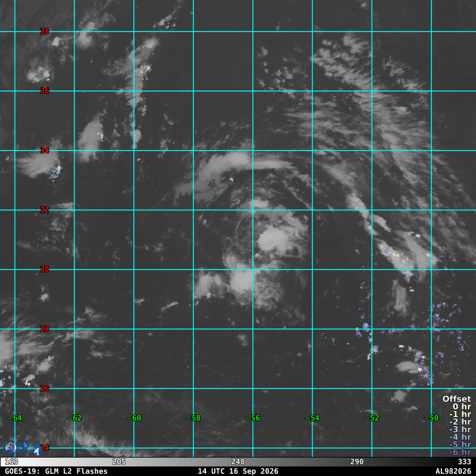Click the 32 latitude label
Viewport: 476px width, 476px height.
point(45,210)
